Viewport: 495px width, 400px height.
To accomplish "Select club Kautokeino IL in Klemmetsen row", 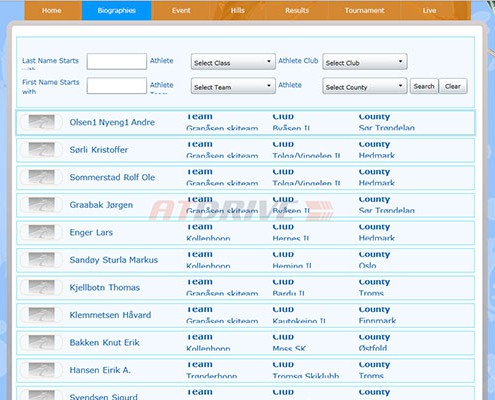I will pos(299,321).
